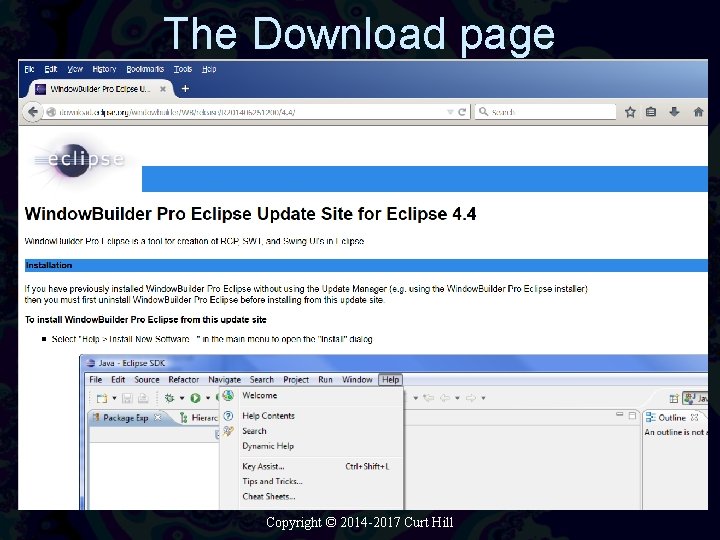Screen dimensions: 720x540
Task: Select the Outline view tab
Action: [x=672, y=417]
